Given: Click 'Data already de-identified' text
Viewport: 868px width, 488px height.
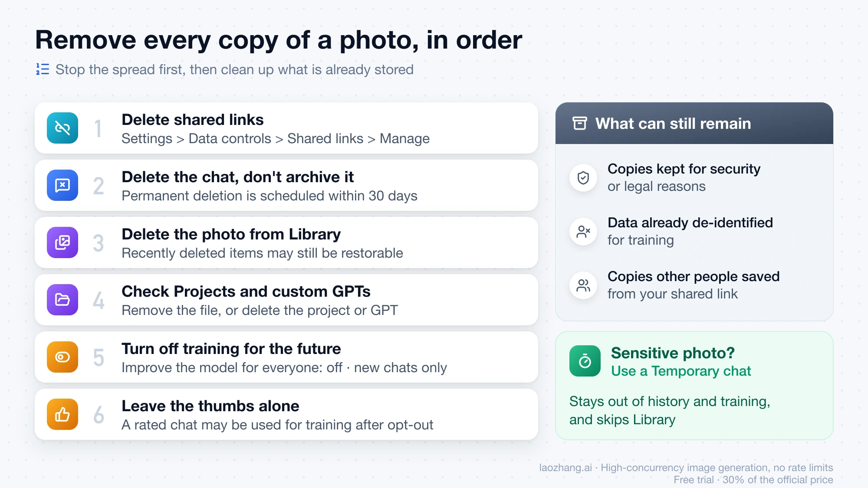Looking at the screenshot, I should (690, 223).
